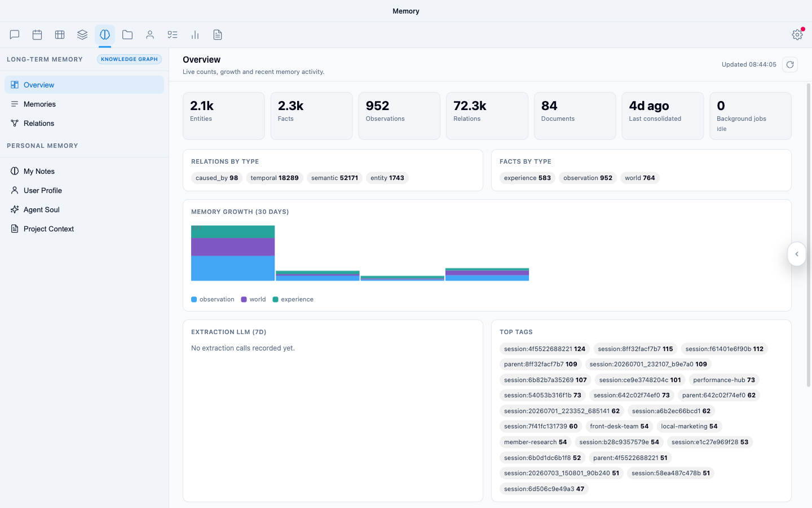The width and height of the screenshot is (812, 508).
Task: Click the Memories list icon in sidebar
Action: coord(15,104)
